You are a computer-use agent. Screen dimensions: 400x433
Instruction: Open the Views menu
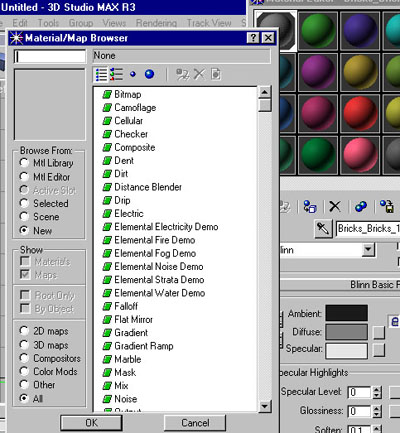[114, 23]
